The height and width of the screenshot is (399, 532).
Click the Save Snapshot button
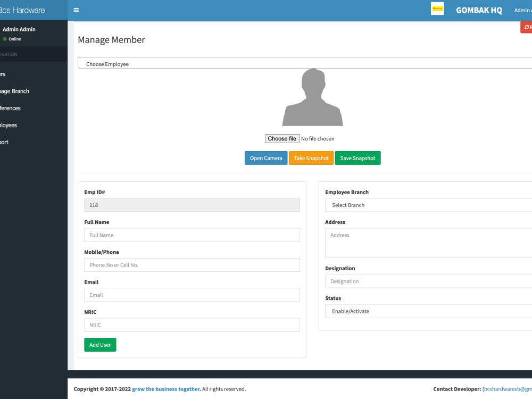[x=358, y=158]
